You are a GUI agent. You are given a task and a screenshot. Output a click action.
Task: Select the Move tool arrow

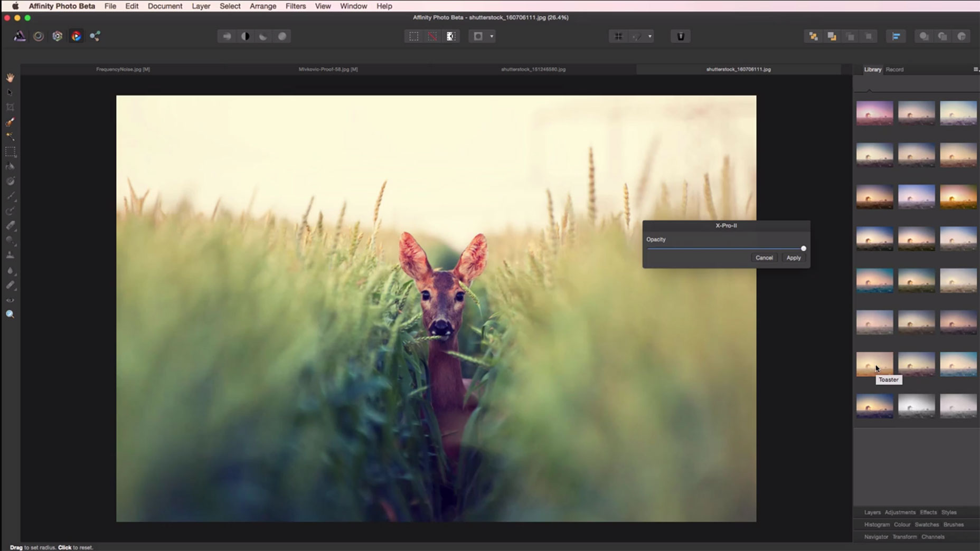click(x=10, y=92)
